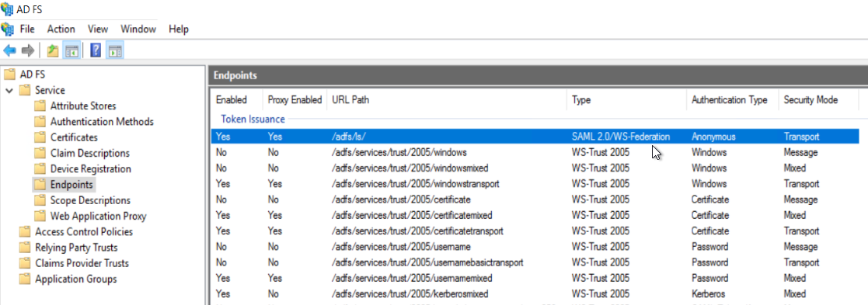Click the blue Help question-mark icon
868x305 pixels.
pyautogui.click(x=96, y=51)
